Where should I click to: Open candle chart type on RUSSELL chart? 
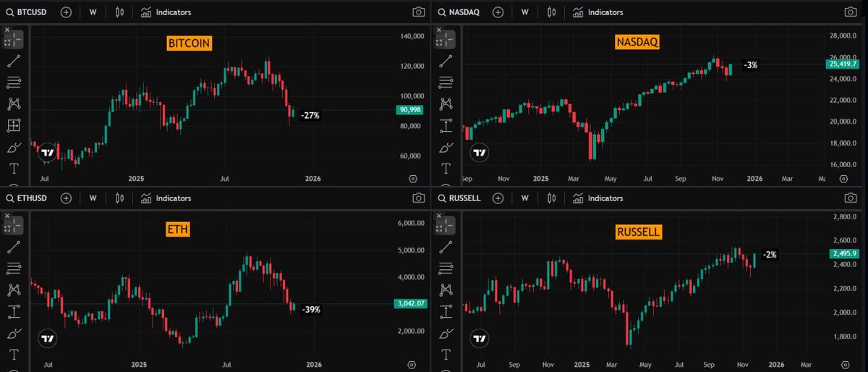552,198
